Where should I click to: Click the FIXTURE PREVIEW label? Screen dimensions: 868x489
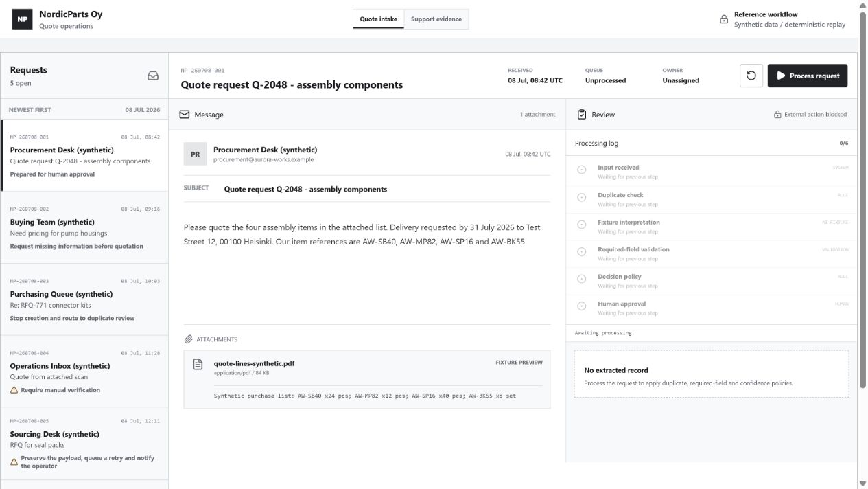pyautogui.click(x=519, y=363)
